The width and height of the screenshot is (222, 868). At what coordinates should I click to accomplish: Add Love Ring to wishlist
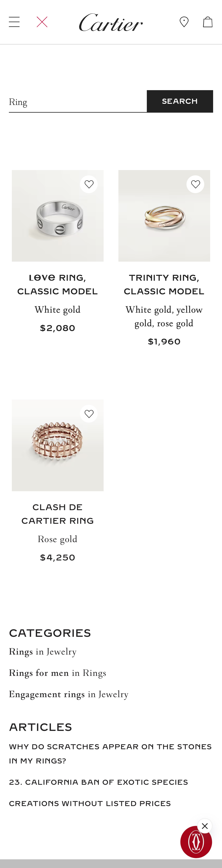(x=89, y=184)
